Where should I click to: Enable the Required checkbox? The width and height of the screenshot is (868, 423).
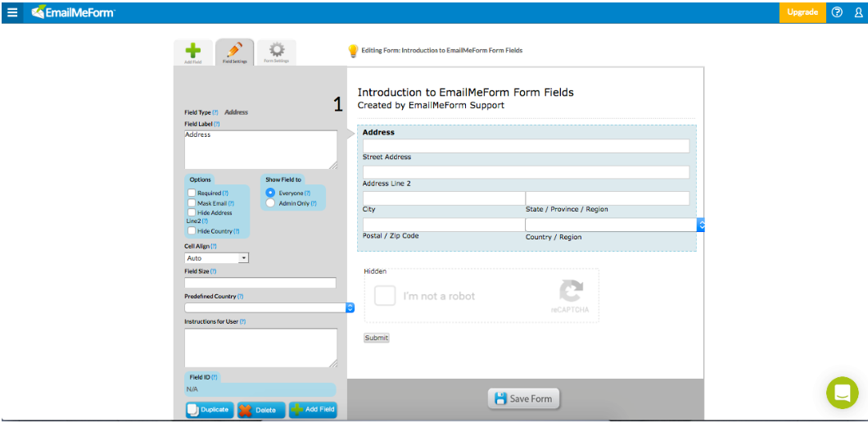pyautogui.click(x=192, y=193)
